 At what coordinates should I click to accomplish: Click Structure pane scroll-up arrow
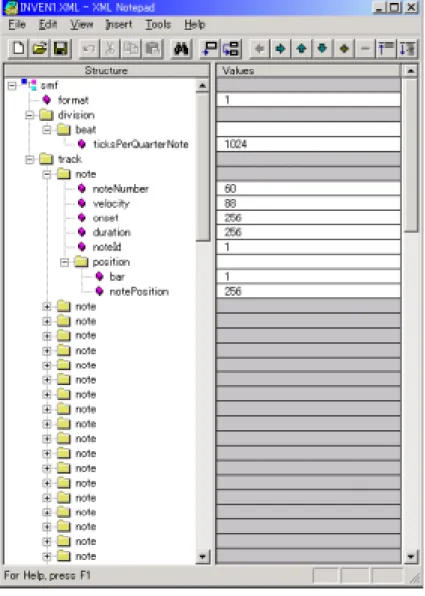click(203, 86)
